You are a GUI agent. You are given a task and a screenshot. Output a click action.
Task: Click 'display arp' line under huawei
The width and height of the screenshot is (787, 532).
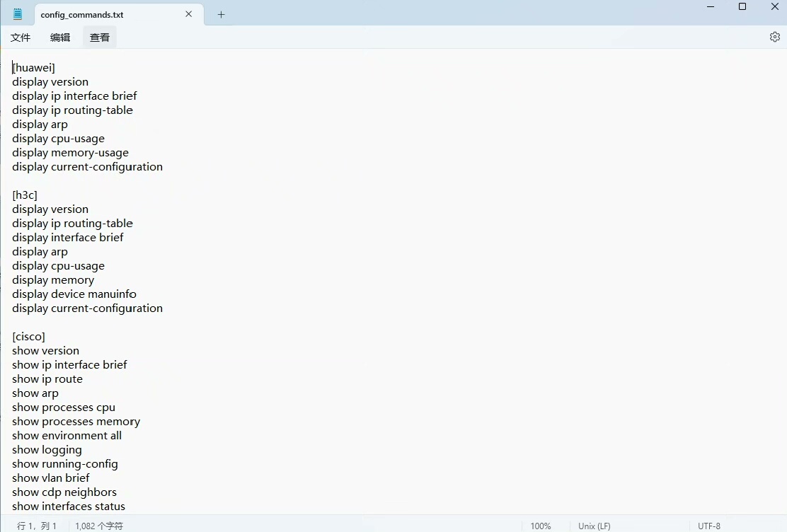[40, 125]
